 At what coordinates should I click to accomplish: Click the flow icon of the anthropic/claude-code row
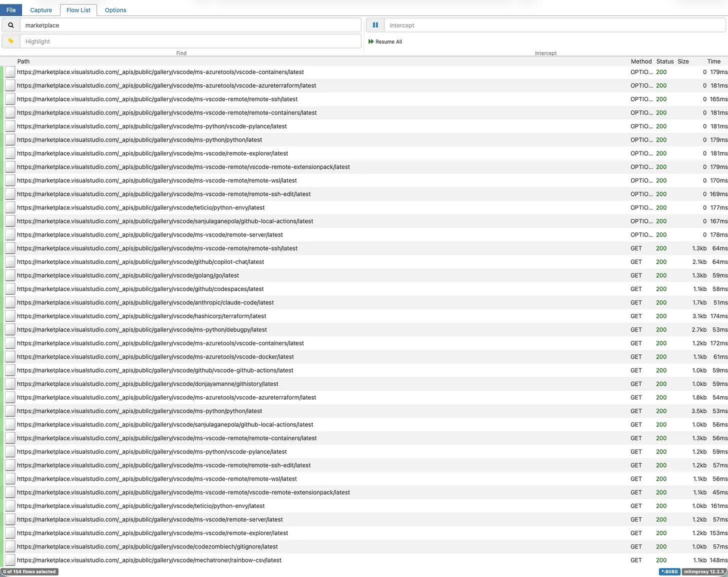point(10,302)
